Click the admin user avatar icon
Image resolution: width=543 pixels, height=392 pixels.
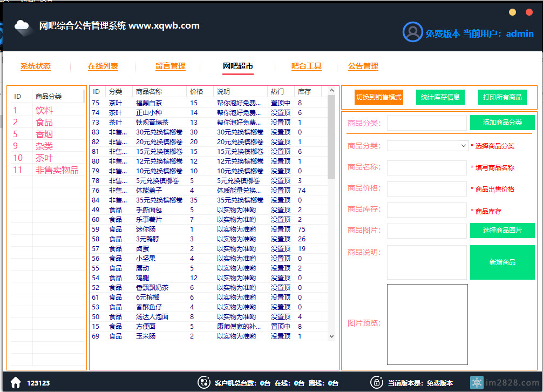[x=412, y=32]
